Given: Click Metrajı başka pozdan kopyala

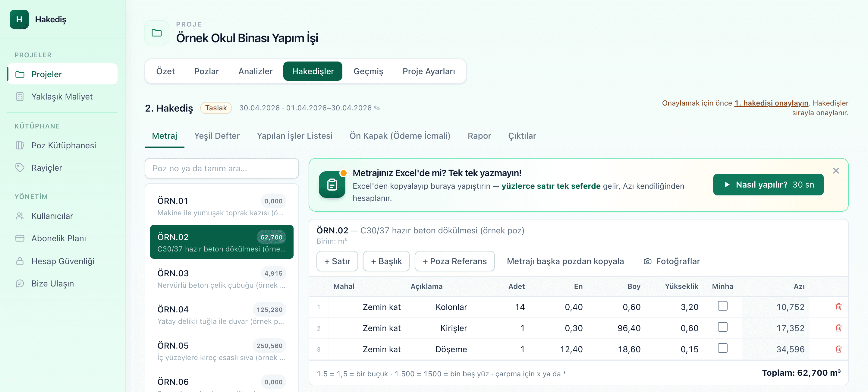Looking at the screenshot, I should pos(565,261).
